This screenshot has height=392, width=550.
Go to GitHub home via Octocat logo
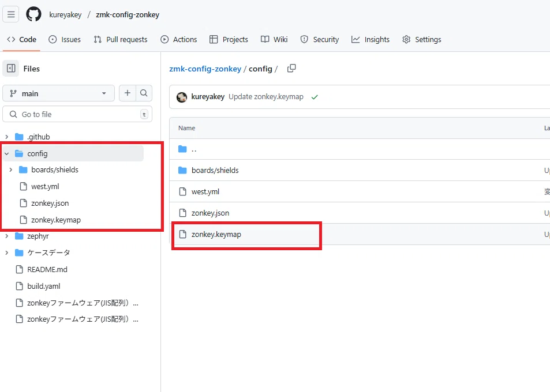point(33,15)
